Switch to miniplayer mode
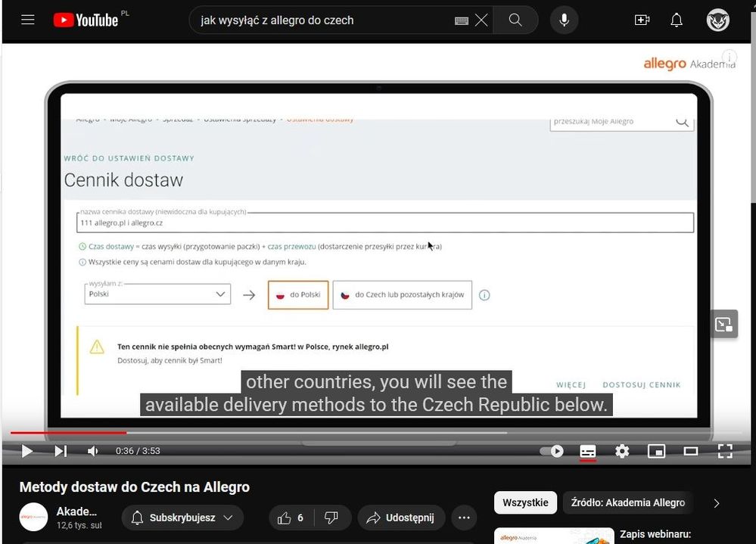Screen dimensions: 756x544 click(x=656, y=451)
